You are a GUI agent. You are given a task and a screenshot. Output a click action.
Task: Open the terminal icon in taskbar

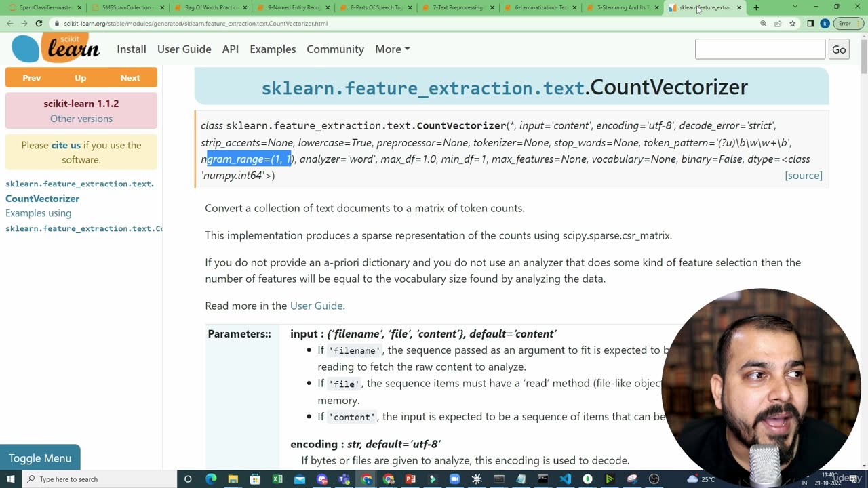pyautogui.click(x=543, y=479)
